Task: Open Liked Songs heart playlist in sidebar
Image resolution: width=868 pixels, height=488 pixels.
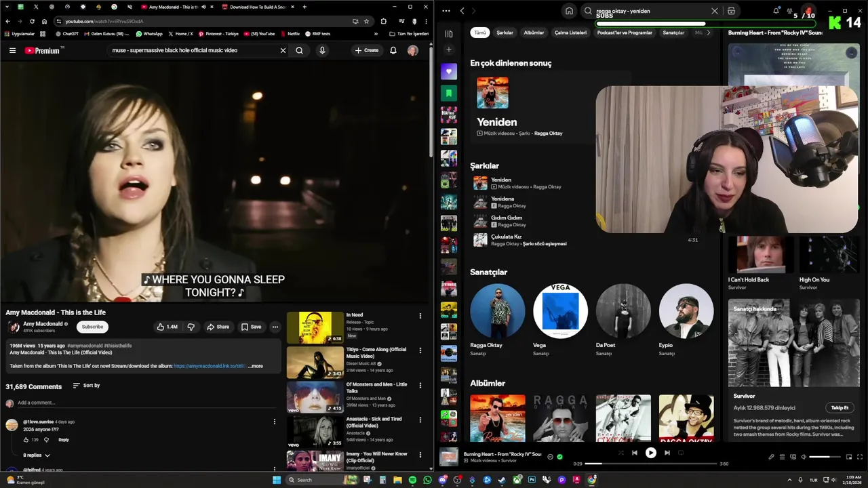Action: [x=448, y=71]
